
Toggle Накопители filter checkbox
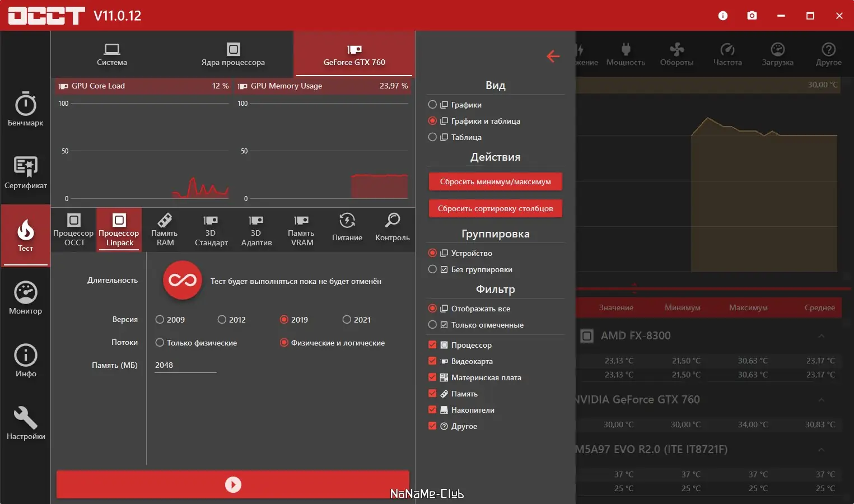(432, 410)
